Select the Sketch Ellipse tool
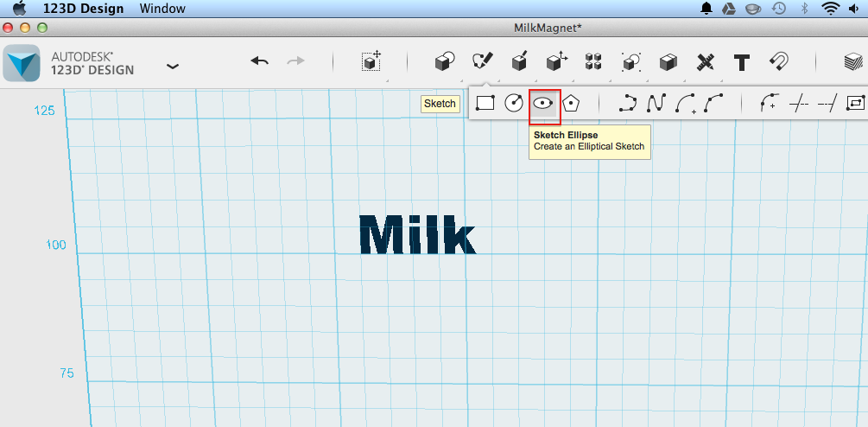 click(543, 104)
